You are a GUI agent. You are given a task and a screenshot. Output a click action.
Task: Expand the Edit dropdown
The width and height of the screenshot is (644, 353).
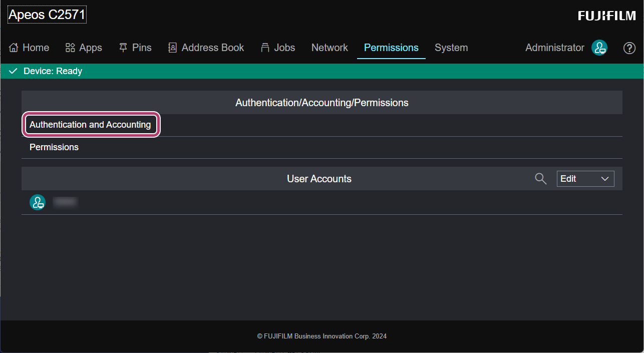(x=585, y=179)
